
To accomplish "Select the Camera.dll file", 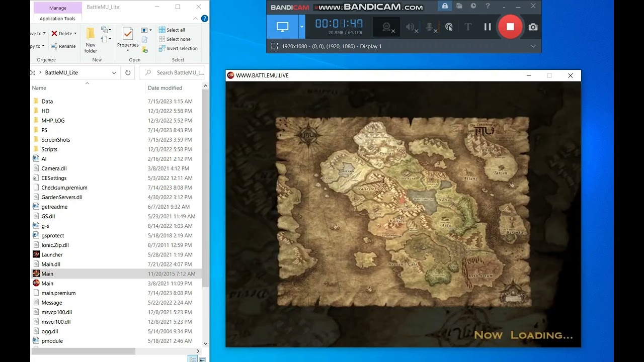I will (116, 168).
